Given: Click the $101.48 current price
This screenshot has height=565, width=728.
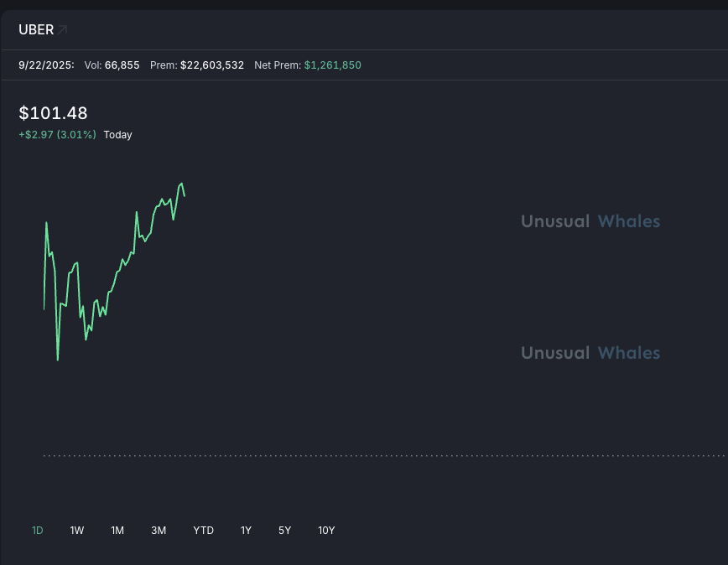Looking at the screenshot, I should (53, 113).
